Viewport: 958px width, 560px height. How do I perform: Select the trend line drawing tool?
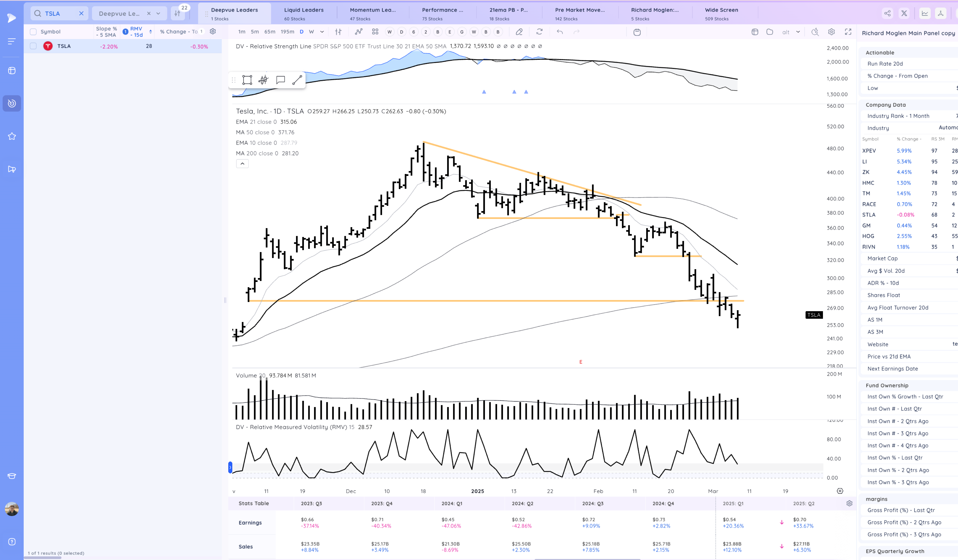tap(297, 80)
